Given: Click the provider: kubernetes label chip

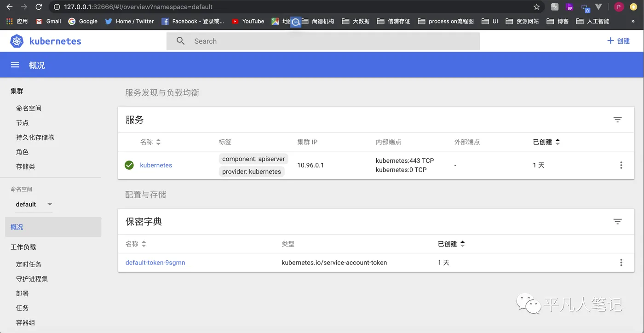Looking at the screenshot, I should (252, 172).
